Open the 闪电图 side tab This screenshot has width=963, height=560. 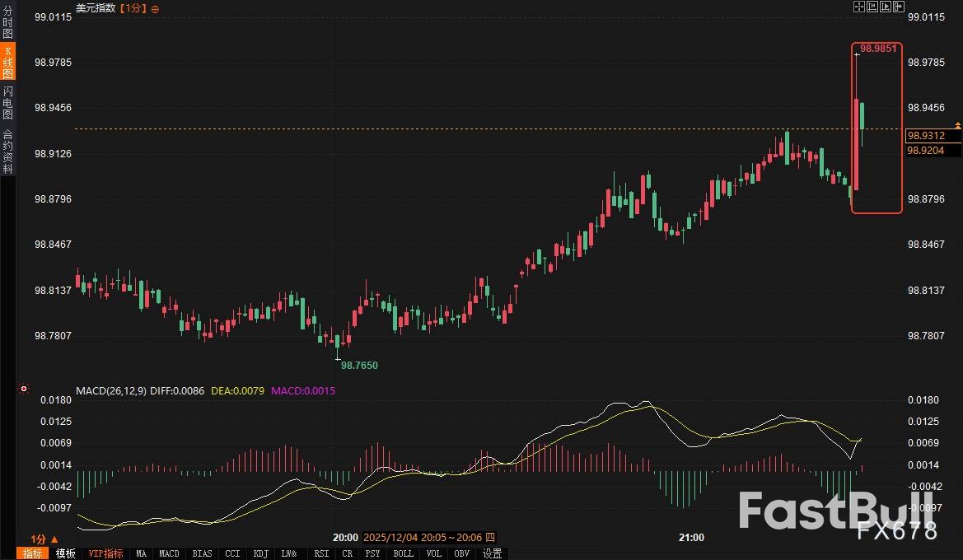pyautogui.click(x=7, y=102)
